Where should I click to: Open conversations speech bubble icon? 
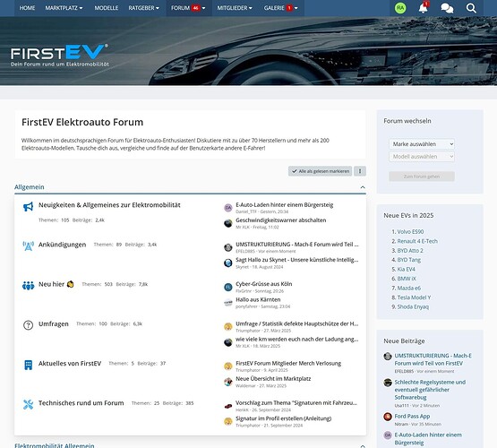pyautogui.click(x=447, y=8)
